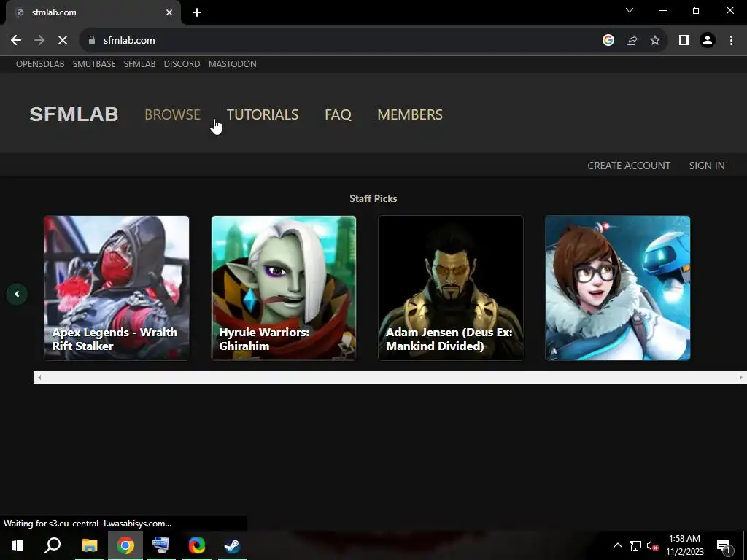This screenshot has width=747, height=560.
Task: Open SFMLAB top bar link
Action: (139, 64)
